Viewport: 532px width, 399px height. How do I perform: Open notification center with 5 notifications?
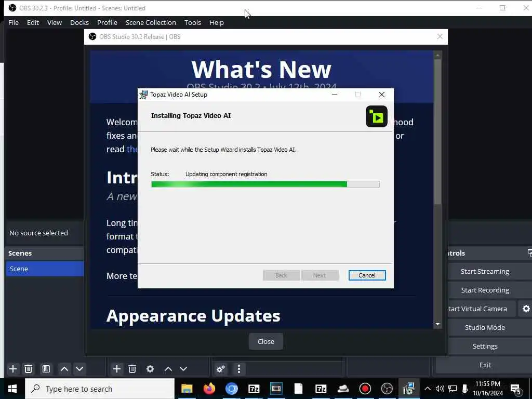(516, 390)
